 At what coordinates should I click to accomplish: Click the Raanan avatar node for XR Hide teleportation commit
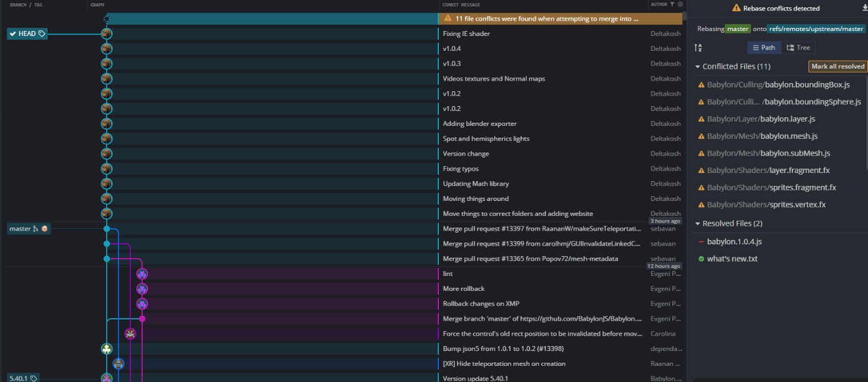(x=118, y=363)
